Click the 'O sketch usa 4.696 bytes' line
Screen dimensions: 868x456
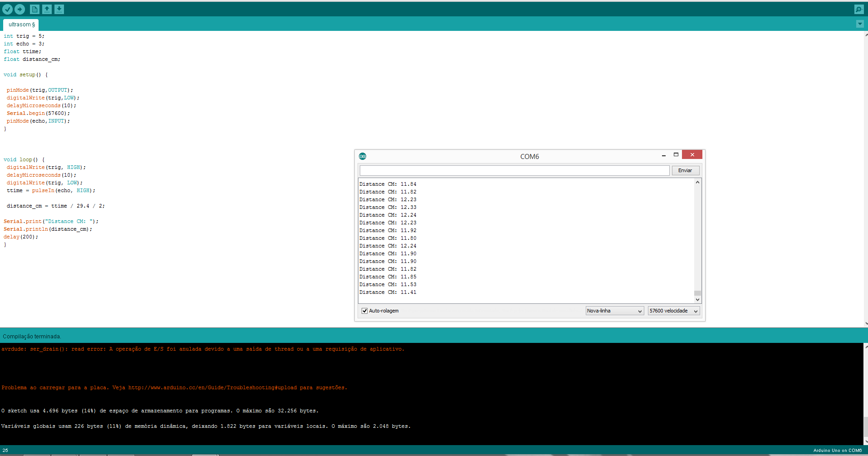tap(160, 411)
